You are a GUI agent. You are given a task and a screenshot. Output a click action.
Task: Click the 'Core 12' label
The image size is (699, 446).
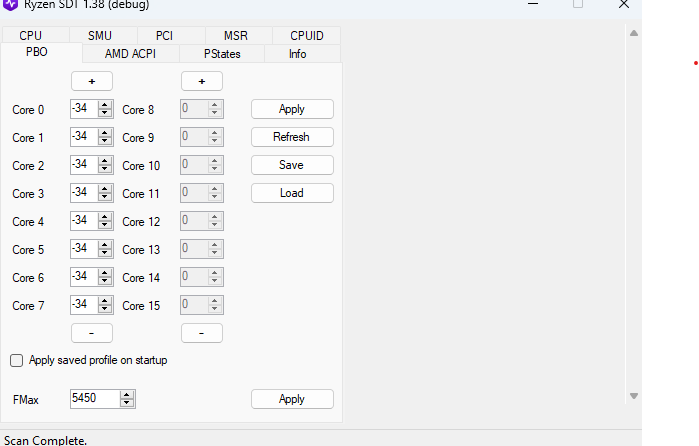pos(141,222)
